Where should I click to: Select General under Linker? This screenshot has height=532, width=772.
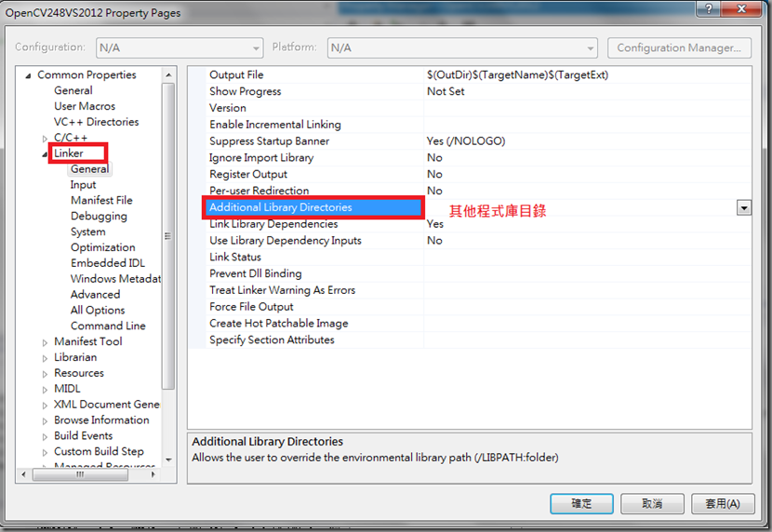(x=89, y=169)
